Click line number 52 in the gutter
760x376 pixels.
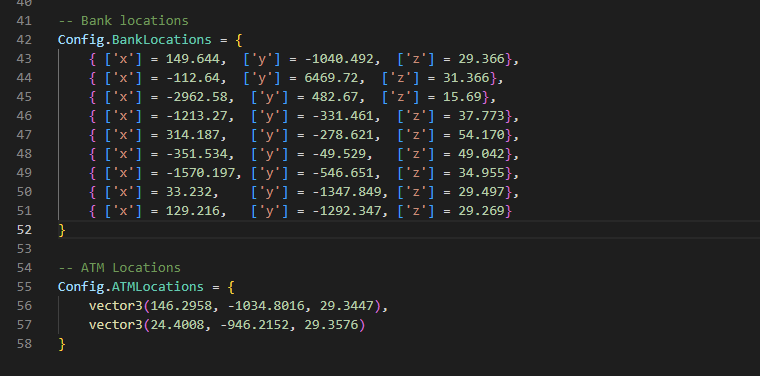tap(24, 230)
